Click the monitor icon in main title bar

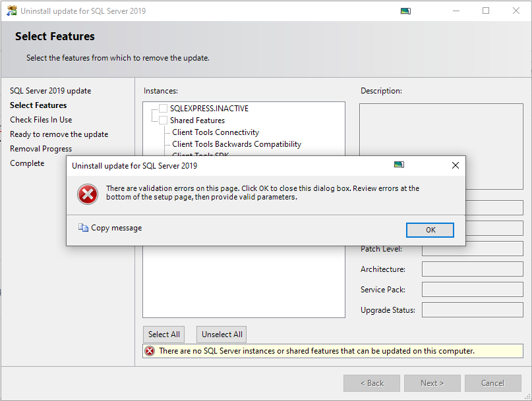click(405, 11)
